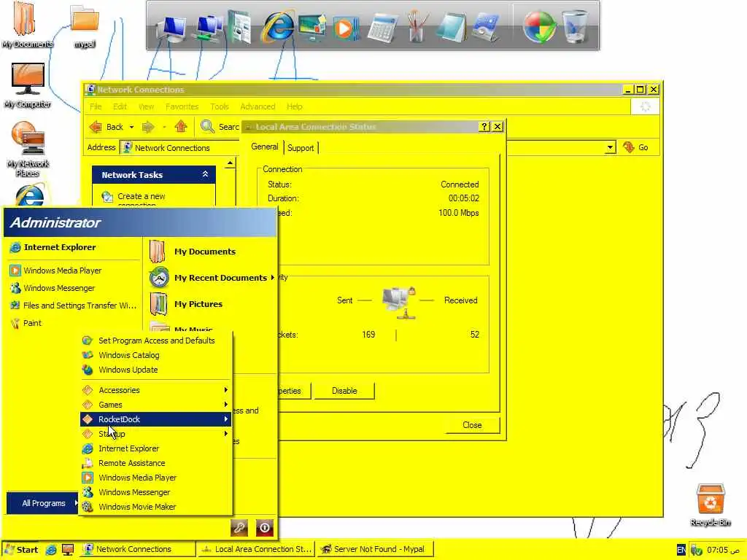Open Calculator icon in RocketDock
Image resolution: width=747 pixels, height=560 pixels.
(x=382, y=28)
